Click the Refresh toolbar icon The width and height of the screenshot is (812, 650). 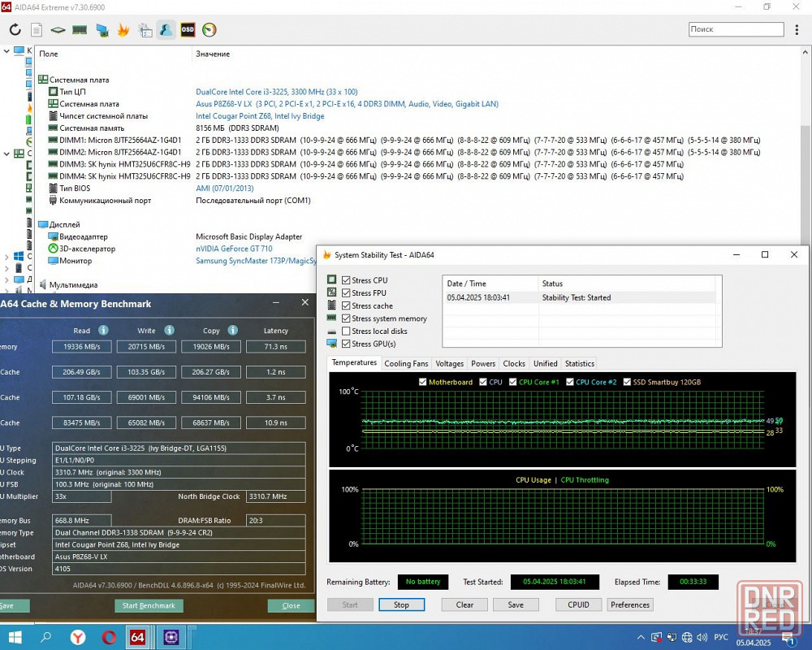point(15,30)
